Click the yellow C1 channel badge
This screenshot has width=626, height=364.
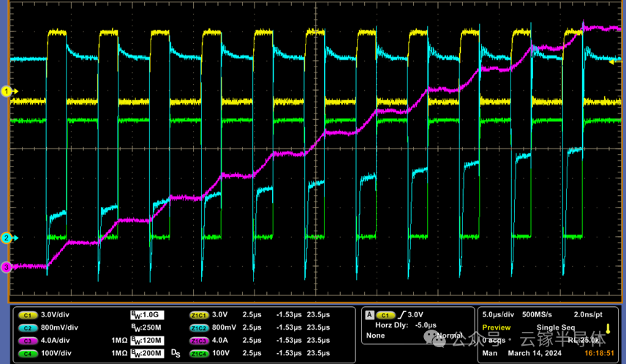[28, 315]
